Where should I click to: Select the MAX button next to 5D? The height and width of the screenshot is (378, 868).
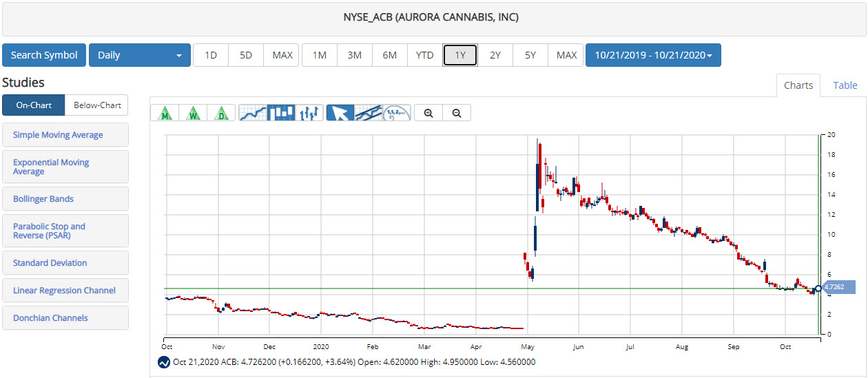pyautogui.click(x=282, y=55)
